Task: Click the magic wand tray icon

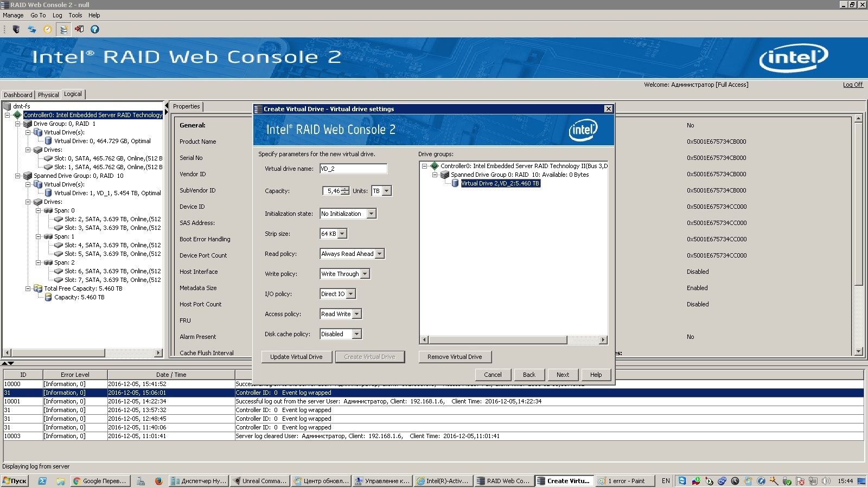Action: click(774, 481)
